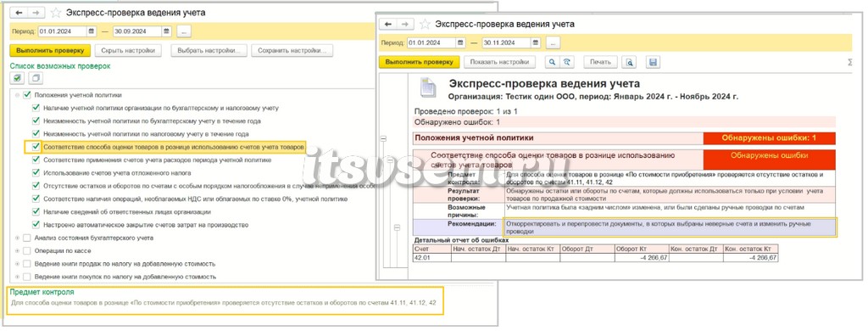Click Рекомендации text cell in report
Screen dimensions: 868x331
tap(670, 227)
